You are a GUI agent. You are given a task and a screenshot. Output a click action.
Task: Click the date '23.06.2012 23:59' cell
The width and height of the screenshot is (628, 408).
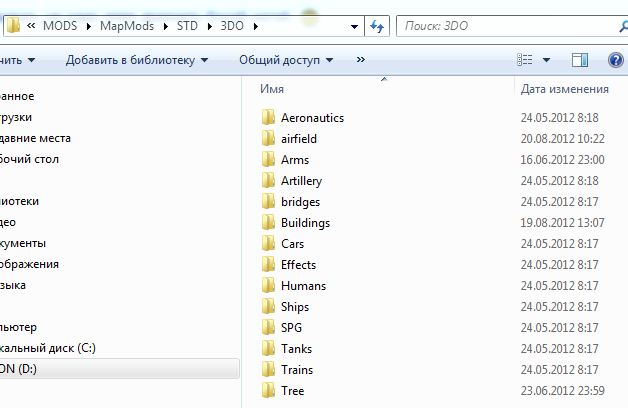point(562,390)
